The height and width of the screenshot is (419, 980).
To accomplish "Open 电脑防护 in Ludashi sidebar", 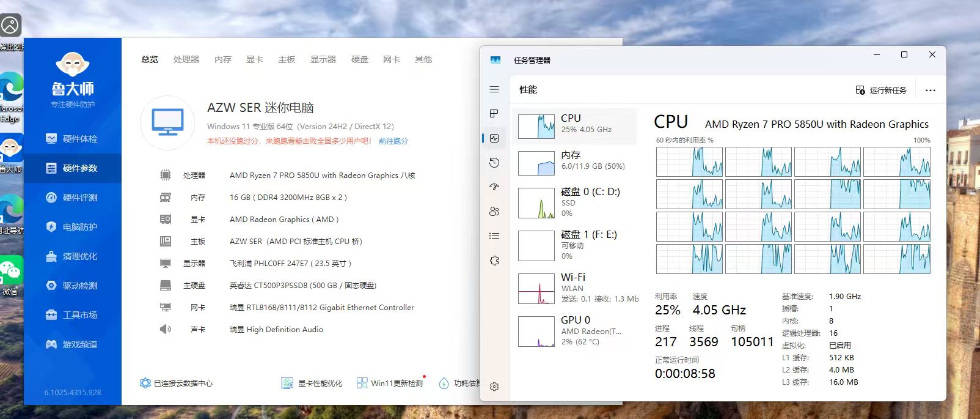I will click(x=73, y=227).
